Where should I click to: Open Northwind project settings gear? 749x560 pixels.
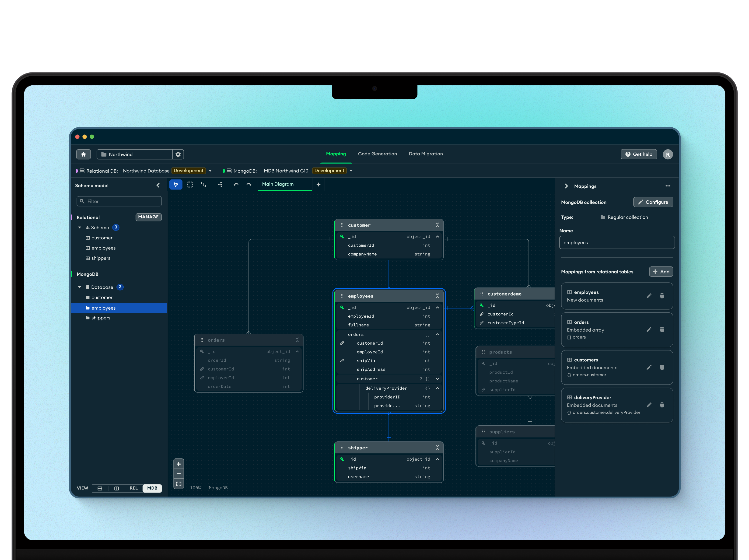pos(178,154)
